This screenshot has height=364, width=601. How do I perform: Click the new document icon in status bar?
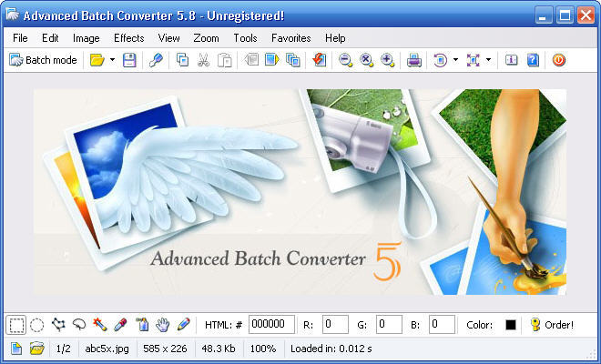click(x=16, y=349)
